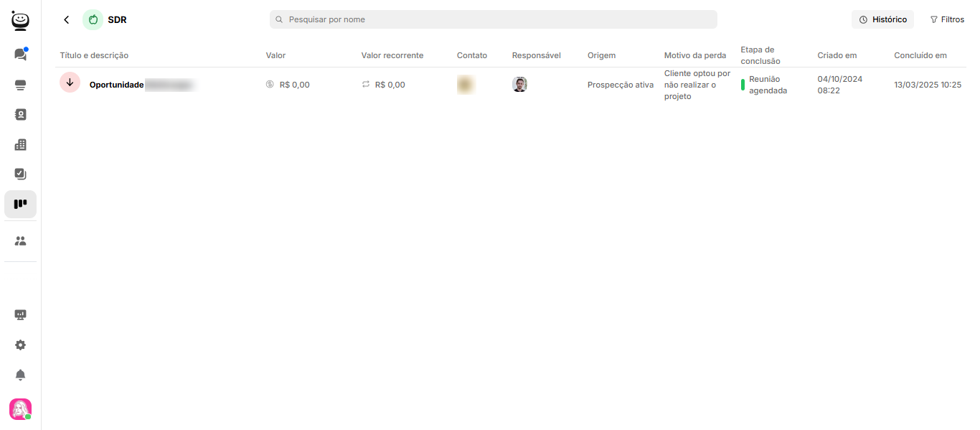
Task: Open the companies building icon in sidebar
Action: tap(20, 144)
